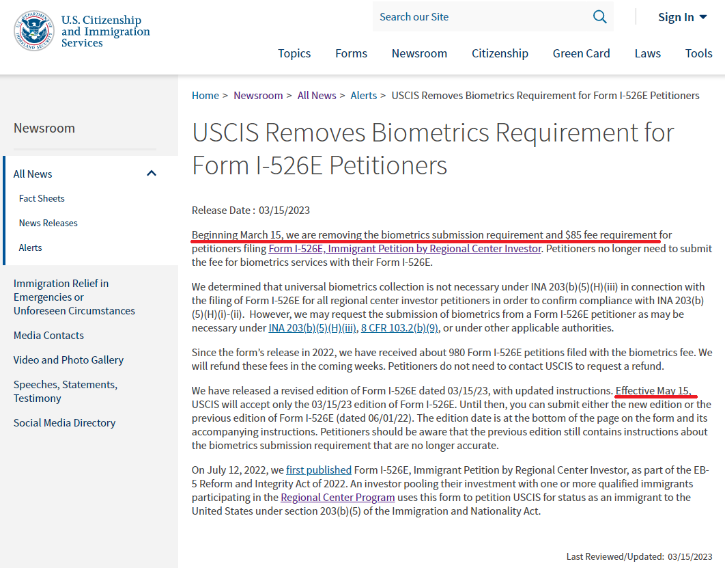Click the article title heading
725x568 pixels.
click(433, 148)
